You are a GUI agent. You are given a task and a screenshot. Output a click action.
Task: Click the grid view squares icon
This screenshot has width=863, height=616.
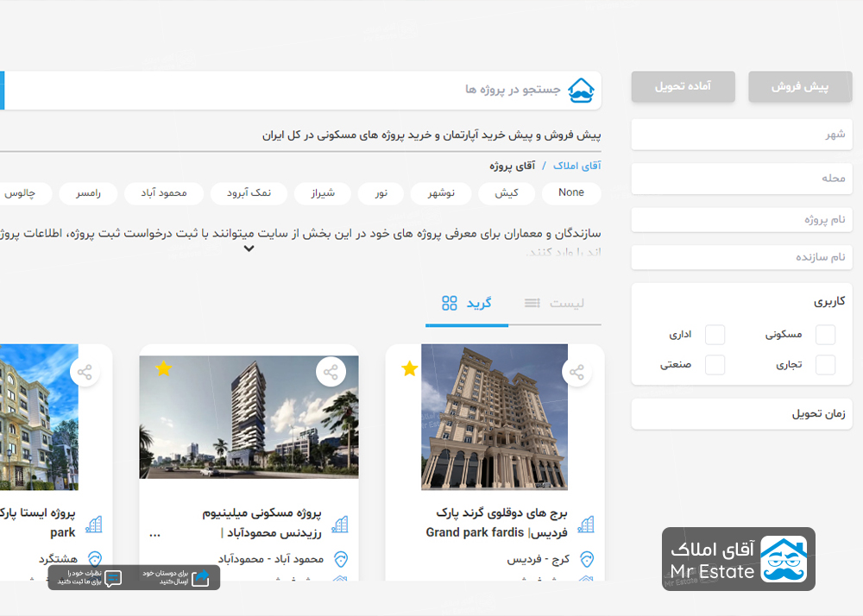[x=450, y=303]
